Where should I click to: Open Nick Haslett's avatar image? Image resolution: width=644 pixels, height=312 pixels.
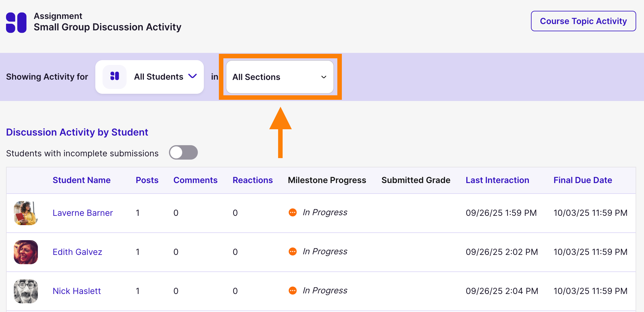26,291
